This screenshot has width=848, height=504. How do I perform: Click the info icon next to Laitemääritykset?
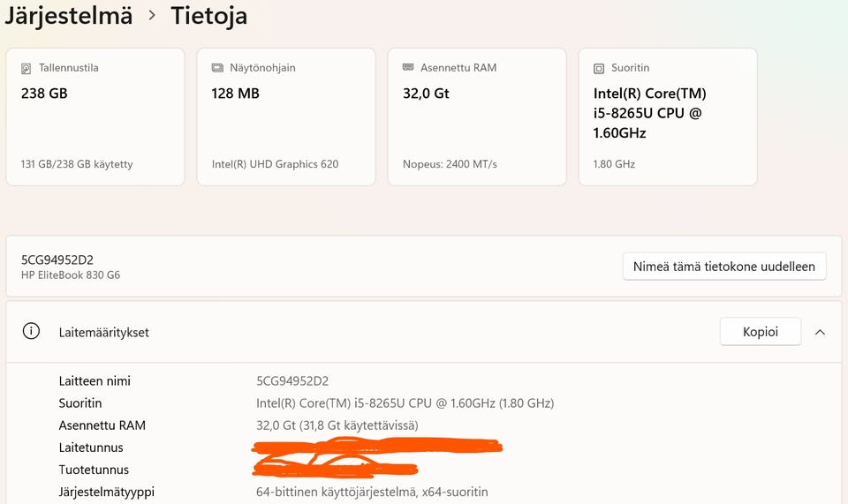[32, 332]
